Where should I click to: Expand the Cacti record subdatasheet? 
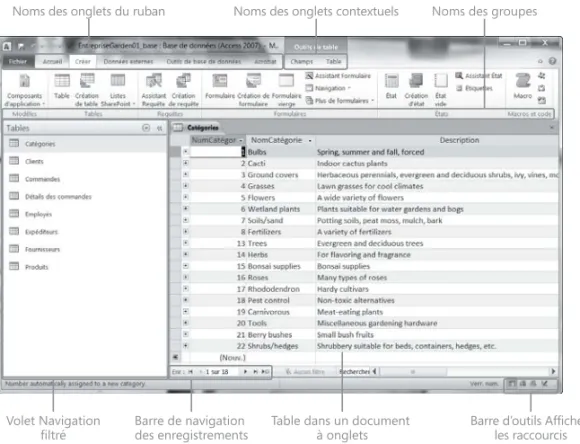(186, 163)
